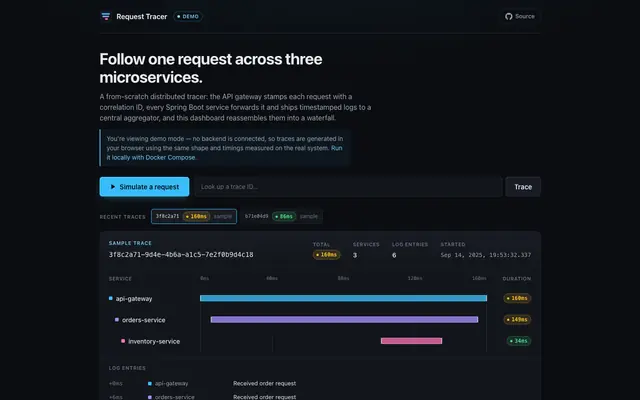The width and height of the screenshot is (640, 400).
Task: Click the SAMPLE TRACE label
Action: coord(130,243)
